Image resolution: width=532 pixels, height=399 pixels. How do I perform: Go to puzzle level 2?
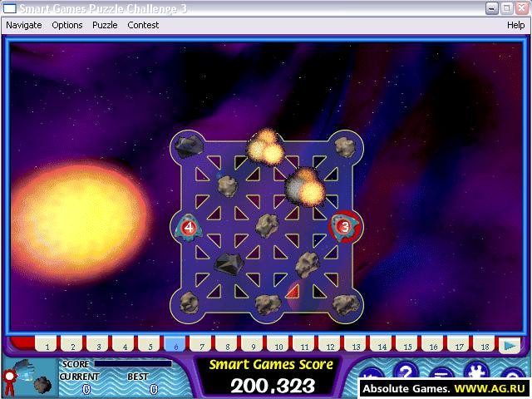pos(72,346)
